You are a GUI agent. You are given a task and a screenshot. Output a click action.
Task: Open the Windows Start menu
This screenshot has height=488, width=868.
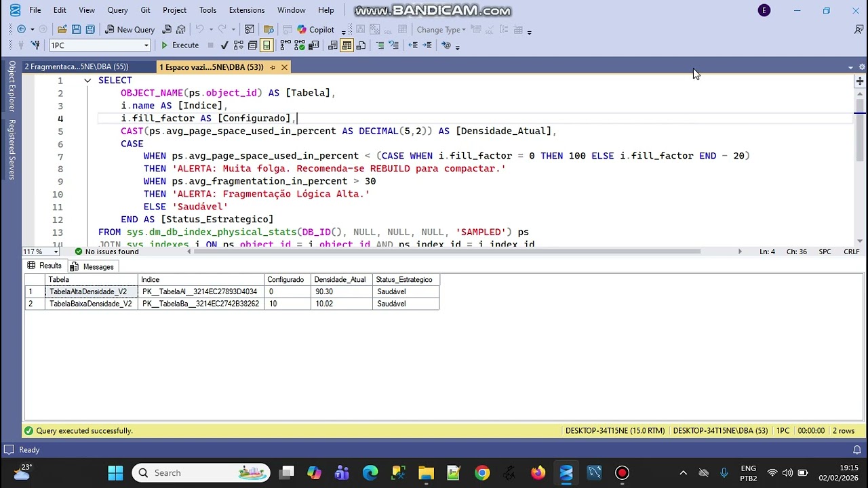tap(115, 472)
